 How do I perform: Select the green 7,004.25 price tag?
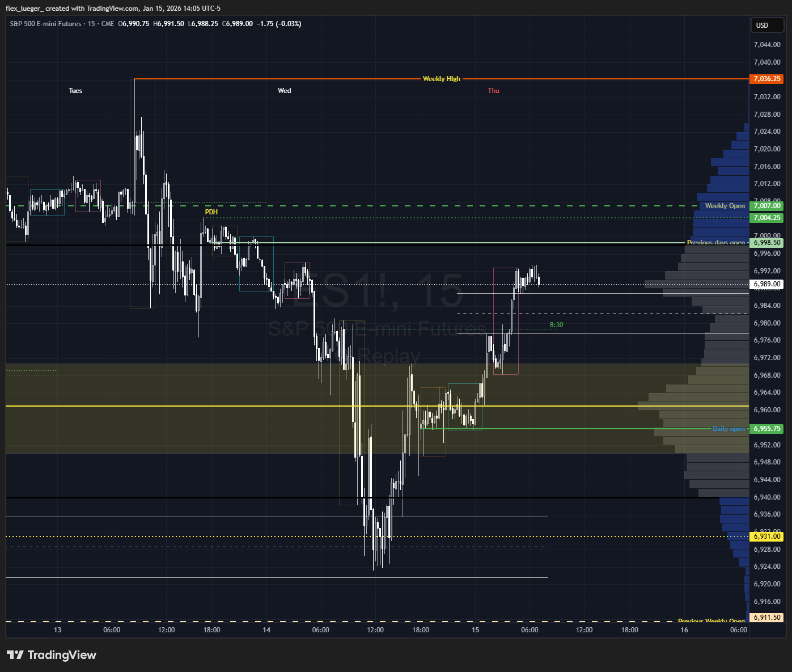point(766,218)
